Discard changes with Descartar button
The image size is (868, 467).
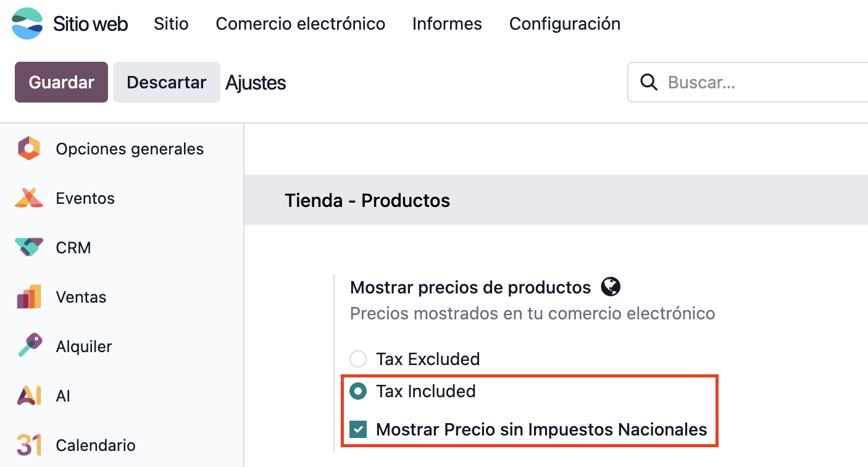tap(167, 82)
